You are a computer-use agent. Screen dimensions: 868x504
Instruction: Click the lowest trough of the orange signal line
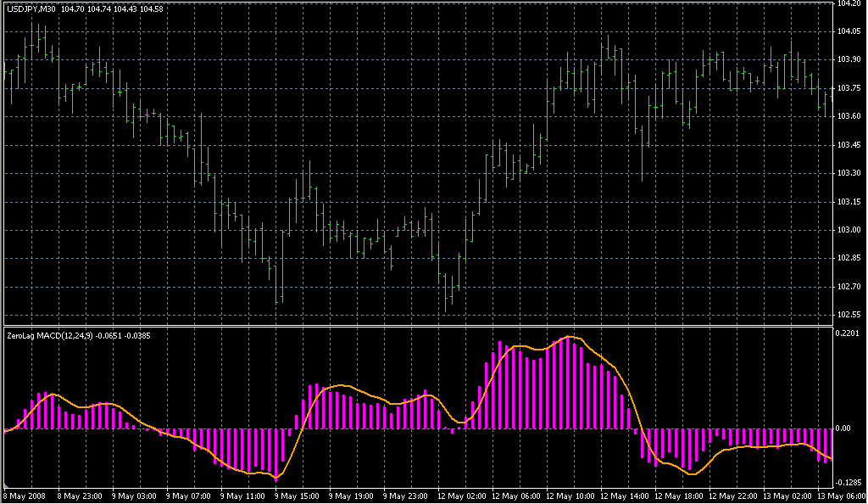click(x=276, y=479)
